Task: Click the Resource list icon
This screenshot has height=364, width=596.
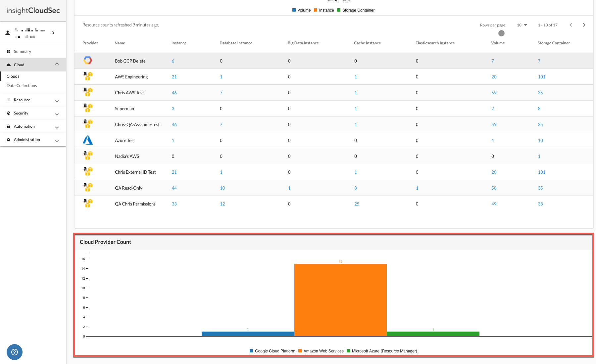Action: pos(9,100)
